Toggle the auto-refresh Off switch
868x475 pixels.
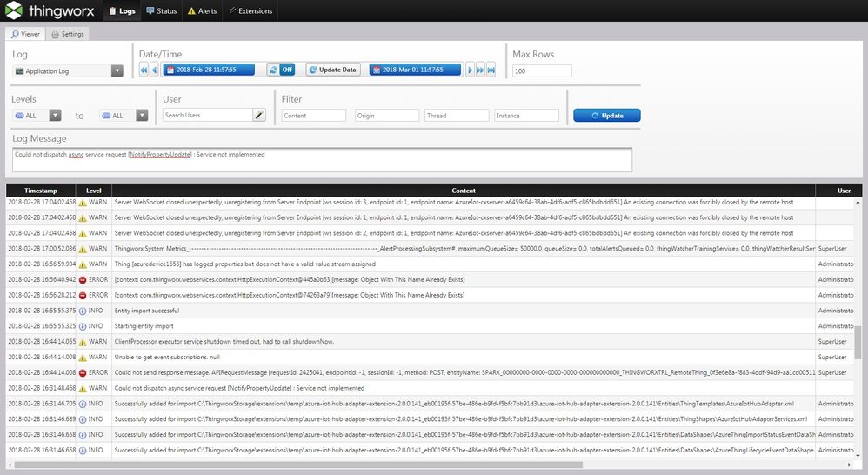[287, 70]
